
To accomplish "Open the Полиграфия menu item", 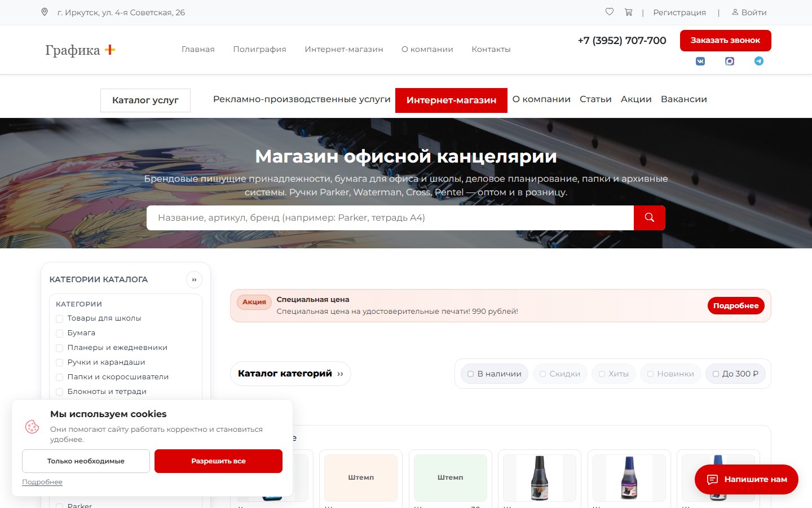I will coord(260,49).
